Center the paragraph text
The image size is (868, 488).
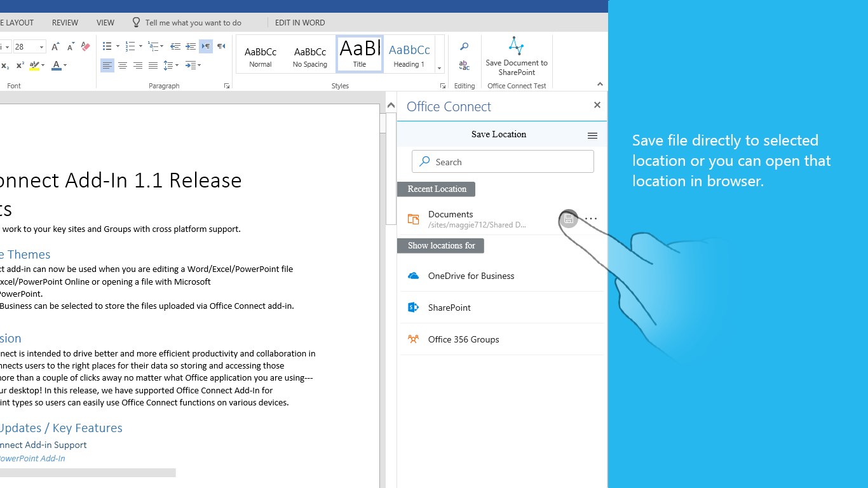click(122, 65)
